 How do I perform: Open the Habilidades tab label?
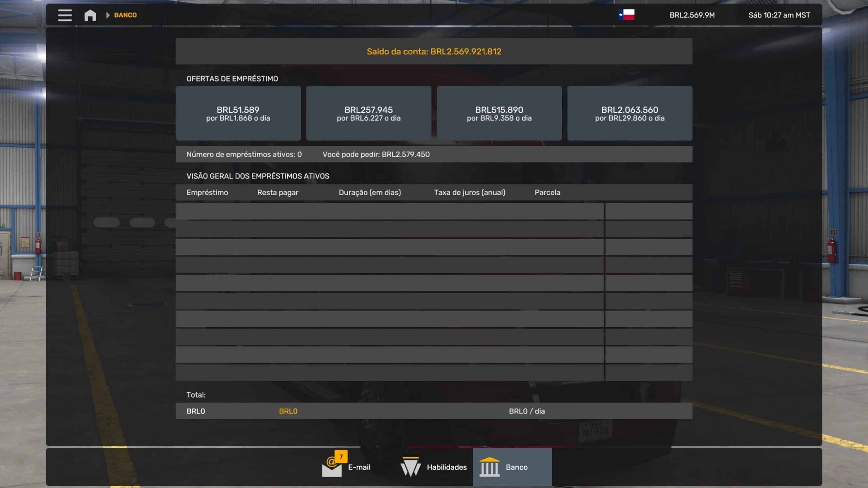446,467
